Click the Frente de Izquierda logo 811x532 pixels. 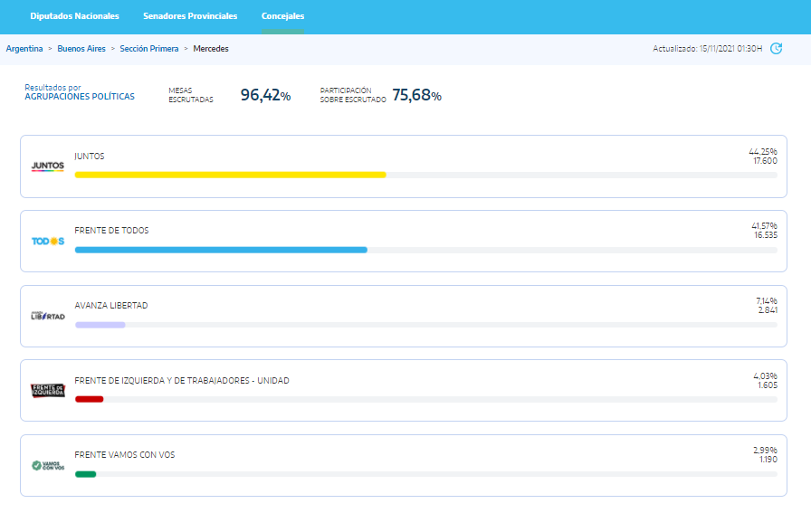click(47, 391)
